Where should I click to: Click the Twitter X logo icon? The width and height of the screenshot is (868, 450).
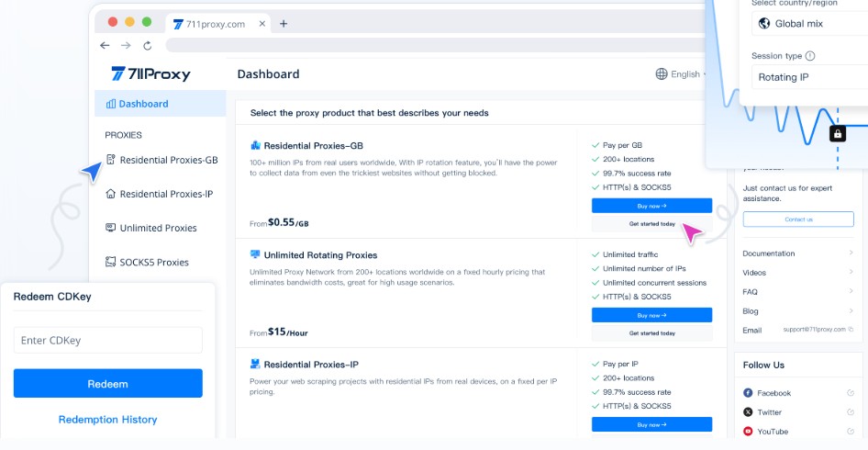[x=748, y=412]
